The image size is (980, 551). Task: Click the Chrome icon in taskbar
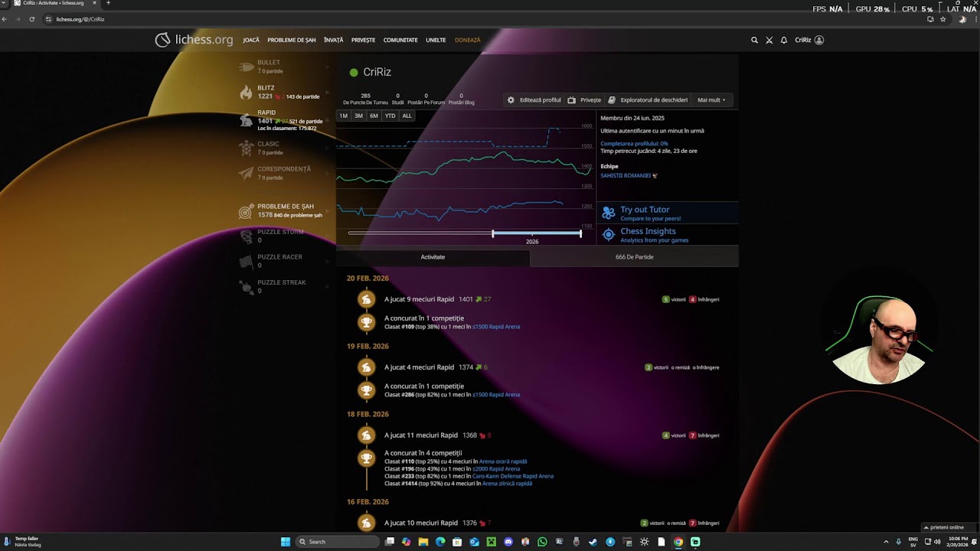678,542
